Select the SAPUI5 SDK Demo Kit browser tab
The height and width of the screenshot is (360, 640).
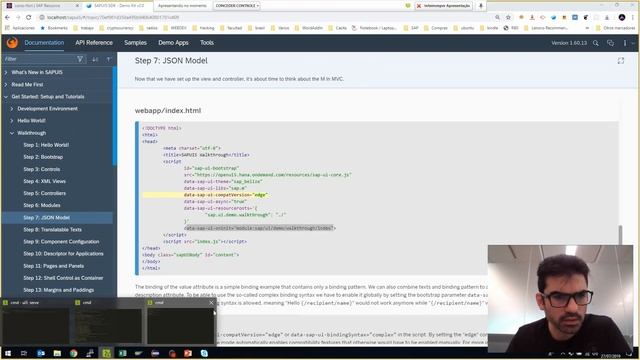point(117,6)
